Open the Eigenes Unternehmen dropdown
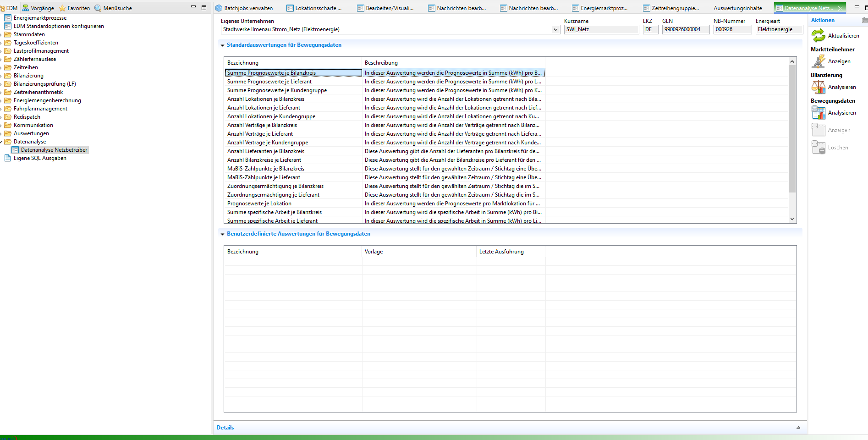The image size is (868, 440). click(555, 30)
